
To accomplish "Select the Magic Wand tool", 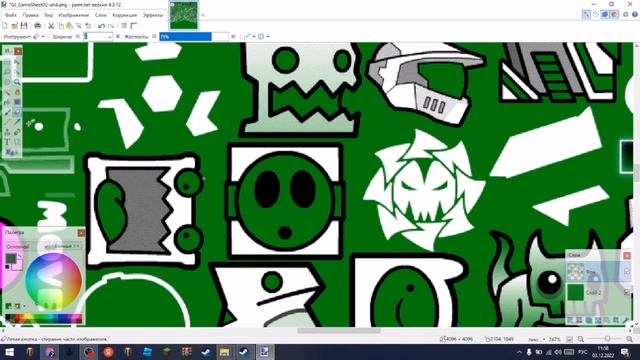I will [x=7, y=92].
